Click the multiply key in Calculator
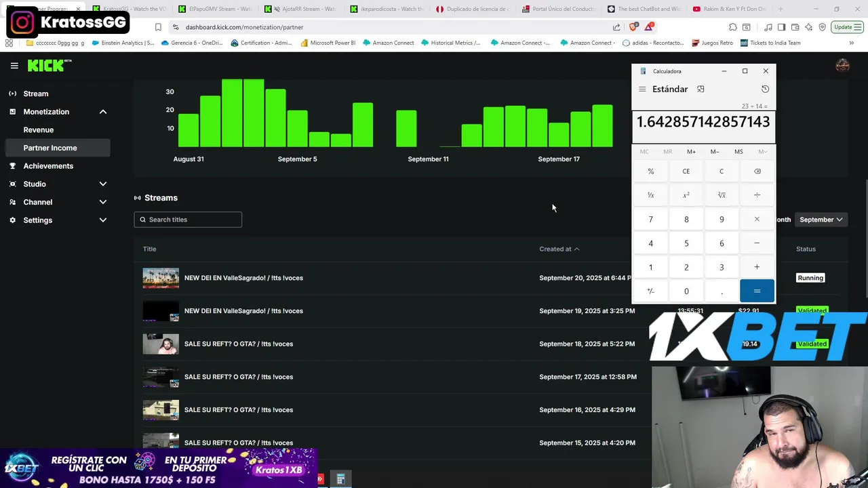The height and width of the screenshot is (488, 868). tap(757, 220)
